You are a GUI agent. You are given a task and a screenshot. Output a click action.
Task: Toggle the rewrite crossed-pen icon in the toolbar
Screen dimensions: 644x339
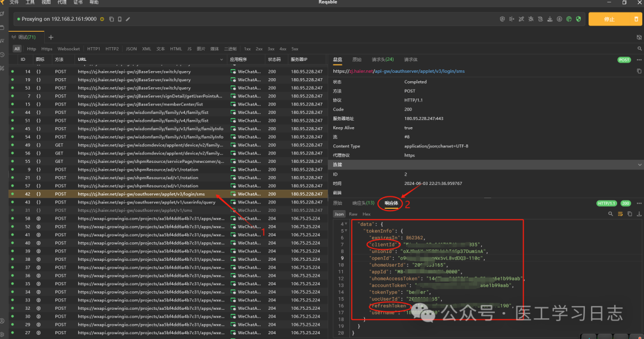click(521, 19)
